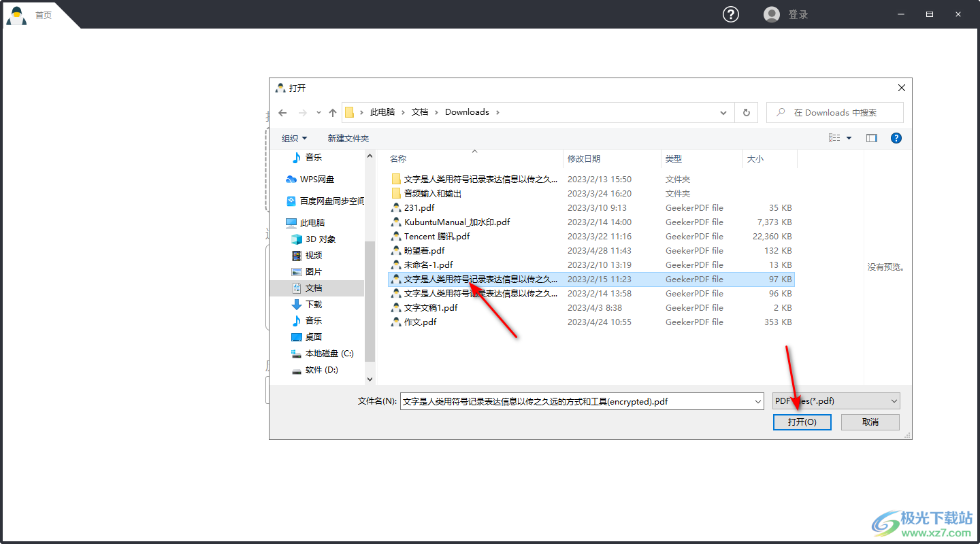Screen dimensions: 980x544
Task: Click the refresh button next to address bar
Action: [747, 113]
